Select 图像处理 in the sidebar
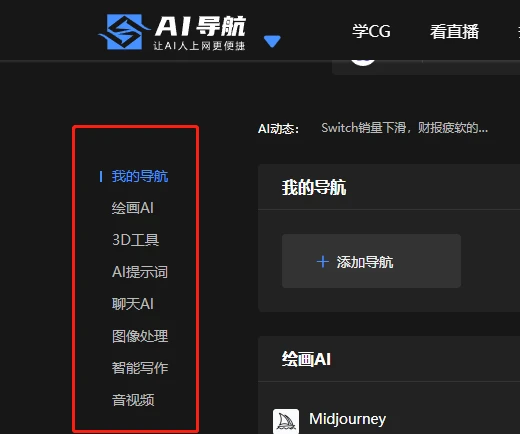Image resolution: width=520 pixels, height=434 pixels. (140, 336)
